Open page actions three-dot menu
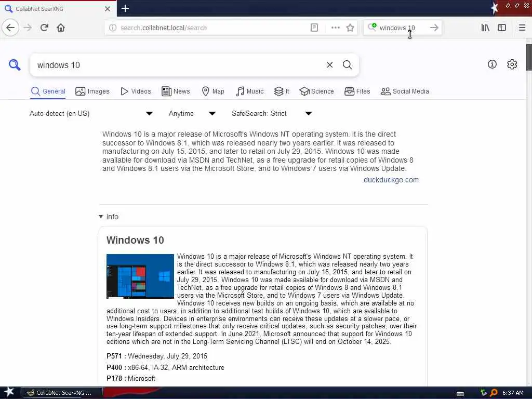Screen dimensions: 532x399 [x=335, y=28]
